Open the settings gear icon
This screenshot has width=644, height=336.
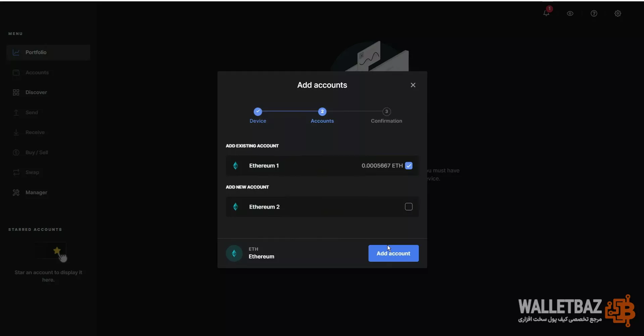618,13
